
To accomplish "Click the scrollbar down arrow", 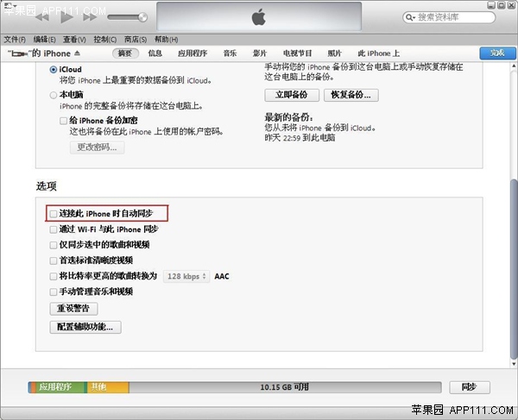I will pyautogui.click(x=514, y=364).
